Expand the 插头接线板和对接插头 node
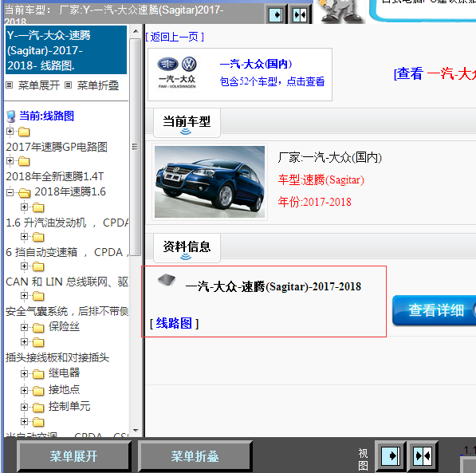Viewport: 476px width, 473px height. [24, 341]
